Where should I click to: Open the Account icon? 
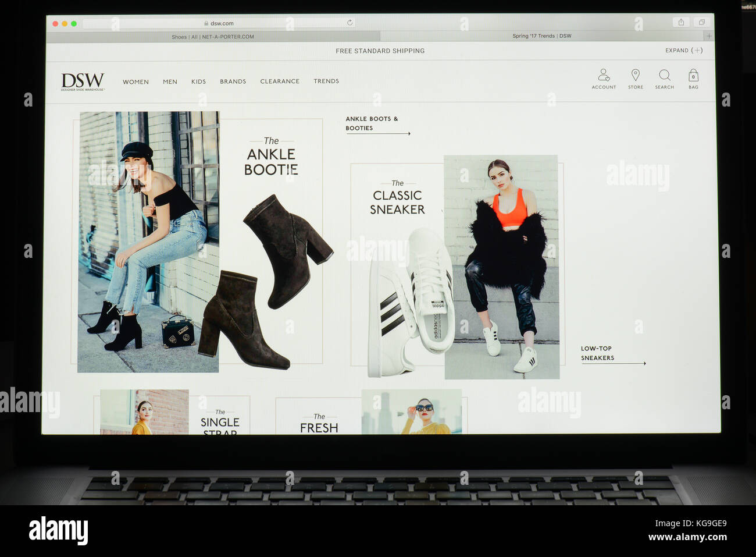coord(604,79)
